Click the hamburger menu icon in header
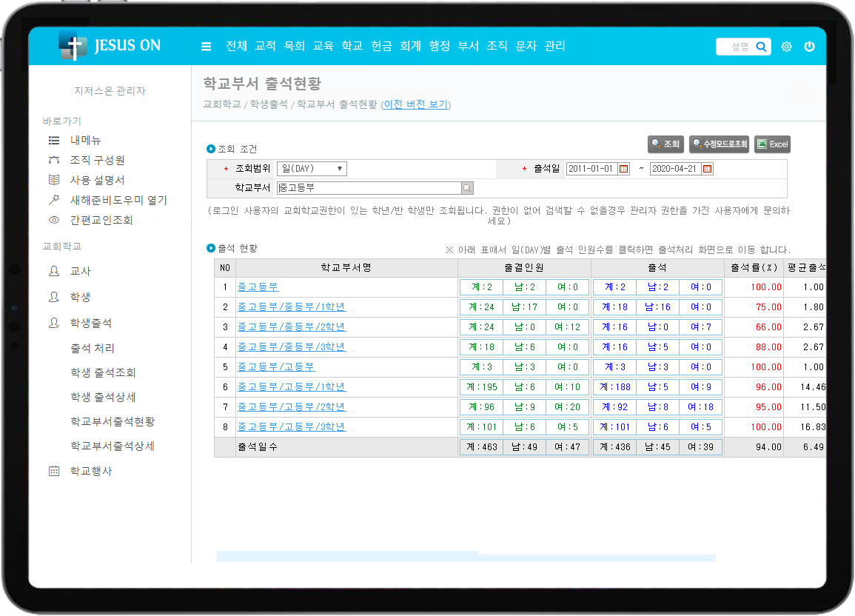Screen dimensions: 855x616 click(207, 47)
